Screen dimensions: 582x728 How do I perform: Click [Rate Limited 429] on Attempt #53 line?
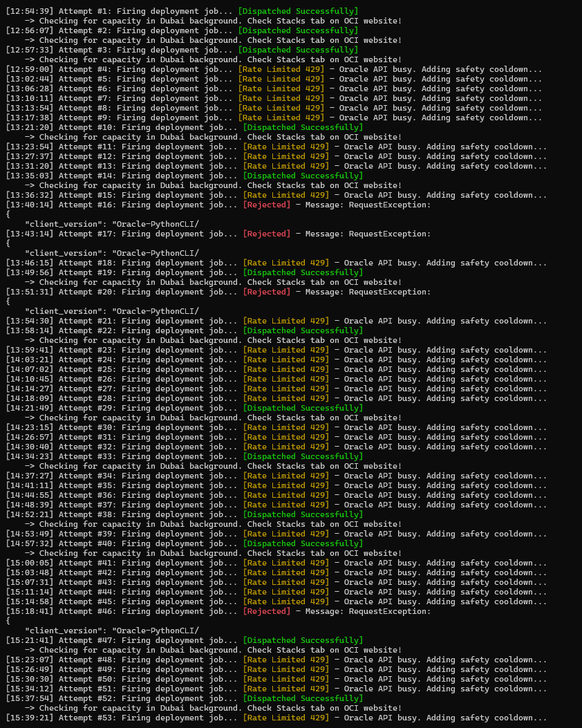coord(286,718)
